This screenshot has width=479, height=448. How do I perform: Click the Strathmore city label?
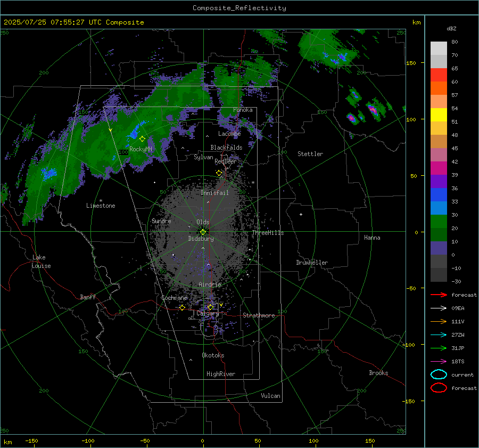[x=259, y=315]
